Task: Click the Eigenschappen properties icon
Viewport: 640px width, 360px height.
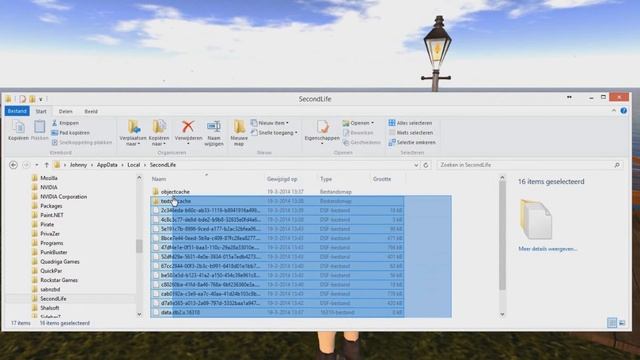Action: [x=322, y=127]
